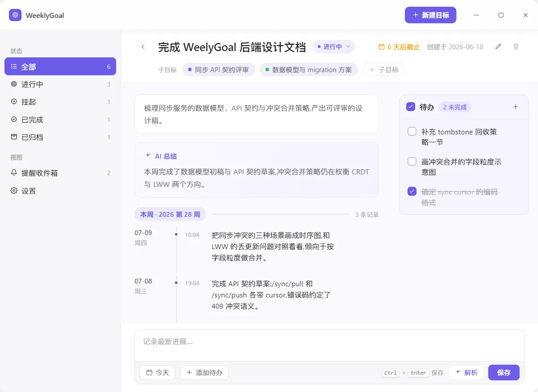Viewport: 538px width, 392px height.
Task: Click the 解析 button
Action: (x=466, y=372)
